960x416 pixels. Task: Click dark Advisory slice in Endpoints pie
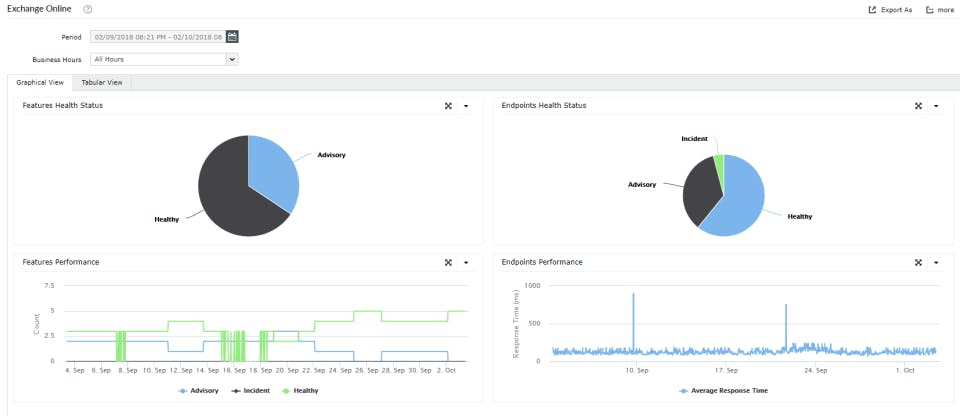pyautogui.click(x=698, y=193)
